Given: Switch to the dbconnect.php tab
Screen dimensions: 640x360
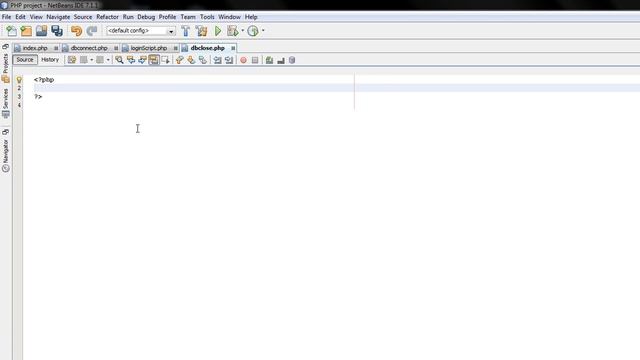Looking at the screenshot, I should (x=89, y=48).
